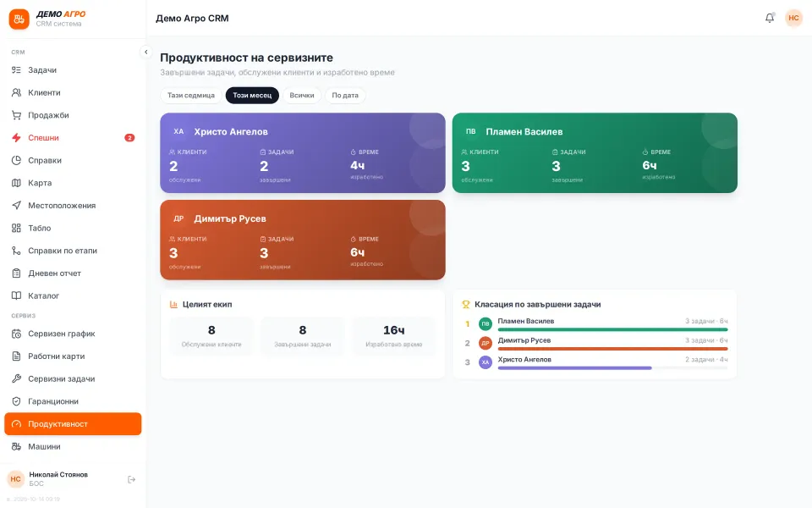Click the logout icon beside Николай Стоянов
The width and height of the screenshot is (812, 508).
(132, 479)
